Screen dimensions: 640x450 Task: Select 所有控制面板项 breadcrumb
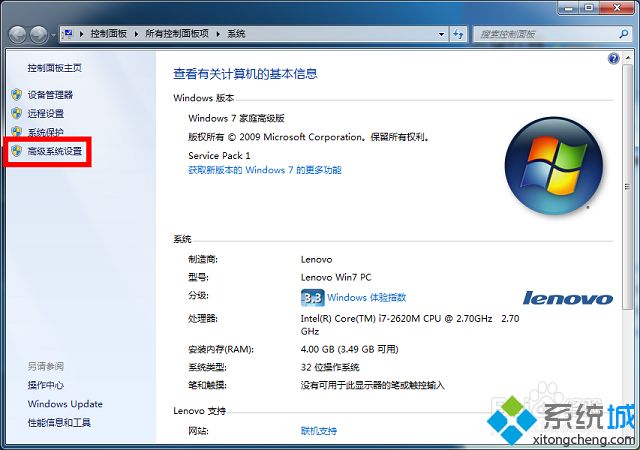(177, 34)
